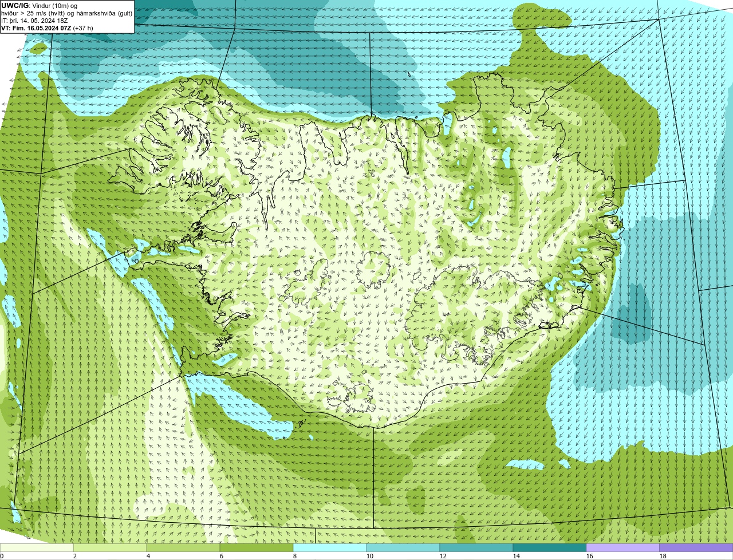Select the 14–16 m/s dark teal legend swatch
The width and height of the screenshot is (733, 560).
pos(550,547)
